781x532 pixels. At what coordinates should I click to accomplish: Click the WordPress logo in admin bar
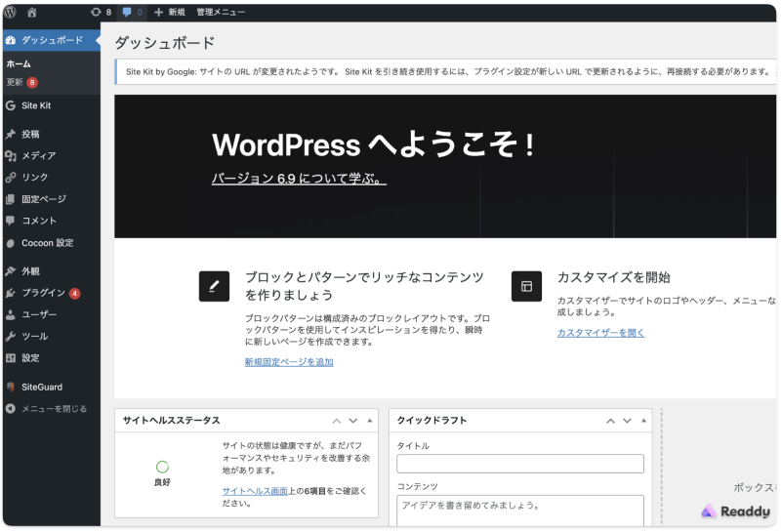(10, 12)
